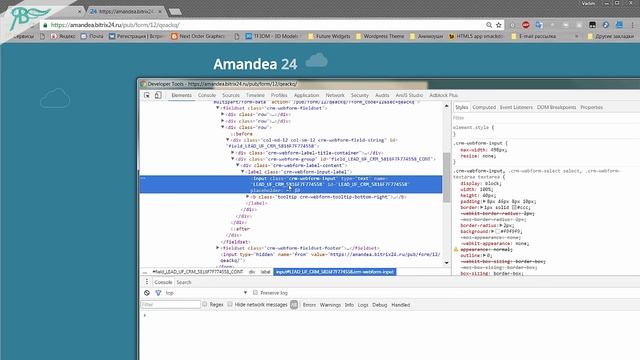Click the #f9f9f9 background color swatch
The width and height of the screenshot is (640, 360).
(498, 231)
